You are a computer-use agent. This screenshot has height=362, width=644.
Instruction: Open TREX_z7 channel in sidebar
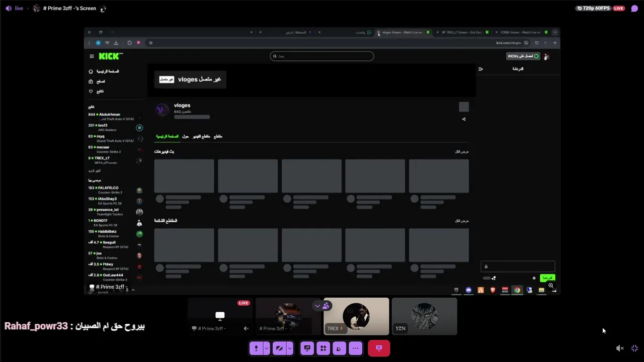(115, 160)
